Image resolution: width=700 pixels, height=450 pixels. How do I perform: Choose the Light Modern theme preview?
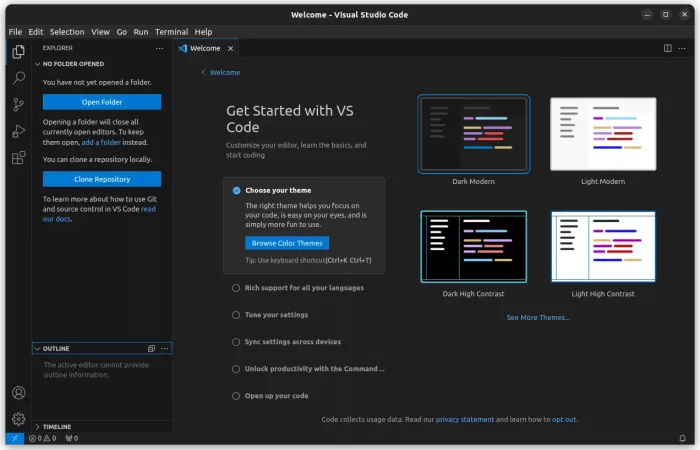[x=603, y=134]
